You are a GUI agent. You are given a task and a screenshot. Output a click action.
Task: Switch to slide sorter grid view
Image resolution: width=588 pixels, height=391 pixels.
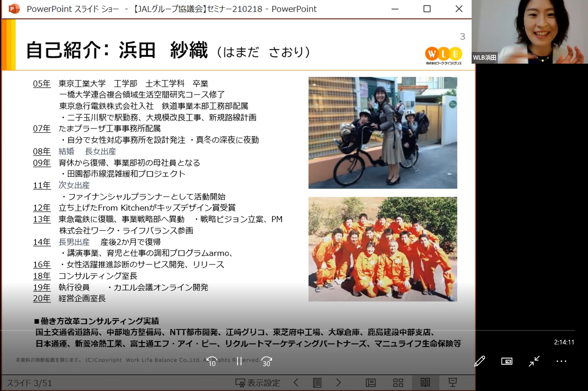coord(398,382)
